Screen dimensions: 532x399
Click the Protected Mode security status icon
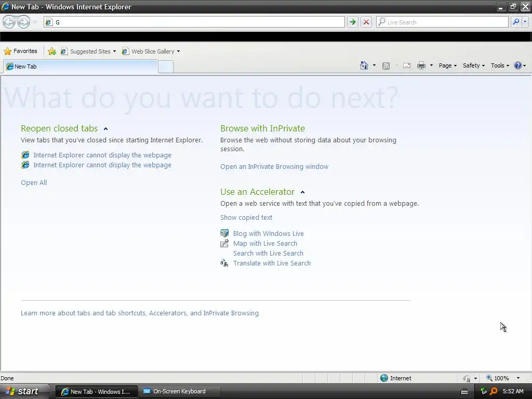coord(467,378)
